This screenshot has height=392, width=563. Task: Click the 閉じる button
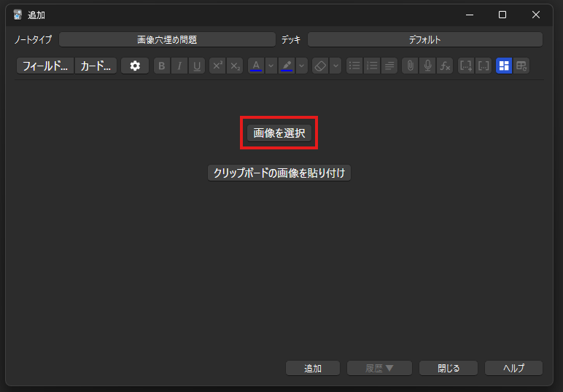(x=449, y=369)
